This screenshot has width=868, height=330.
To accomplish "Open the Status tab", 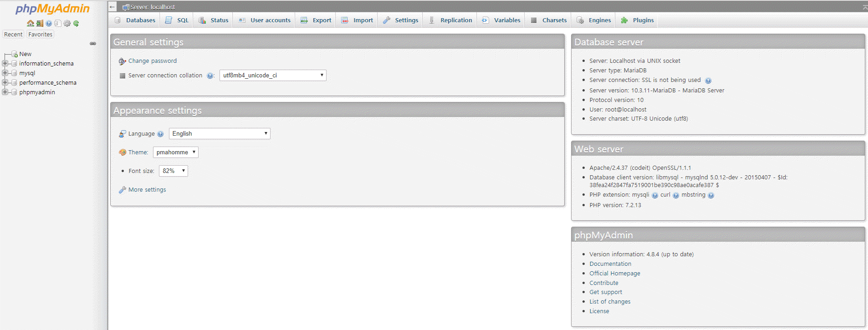I will coord(214,20).
